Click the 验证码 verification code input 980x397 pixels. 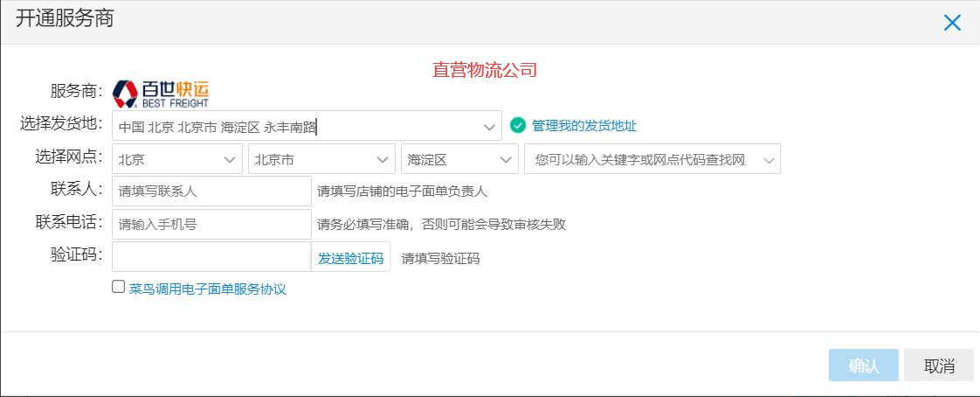(x=211, y=257)
